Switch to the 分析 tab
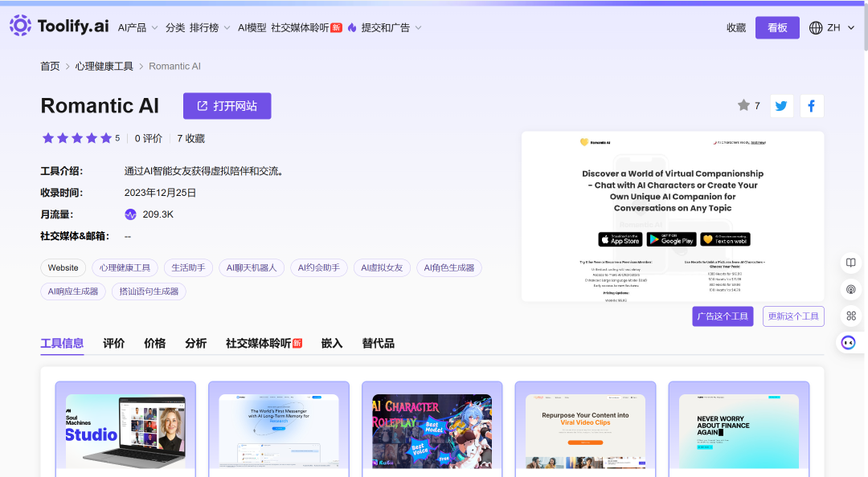Viewport: 868px width, 477px height. click(195, 344)
